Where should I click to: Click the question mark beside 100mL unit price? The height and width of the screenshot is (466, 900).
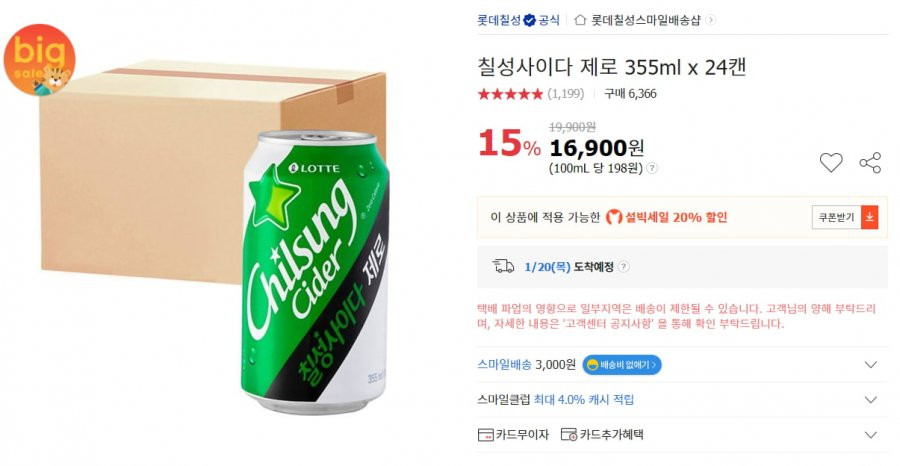[x=652, y=169]
